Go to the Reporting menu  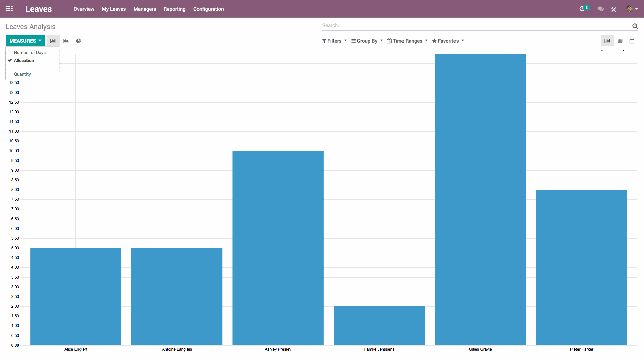174,9
